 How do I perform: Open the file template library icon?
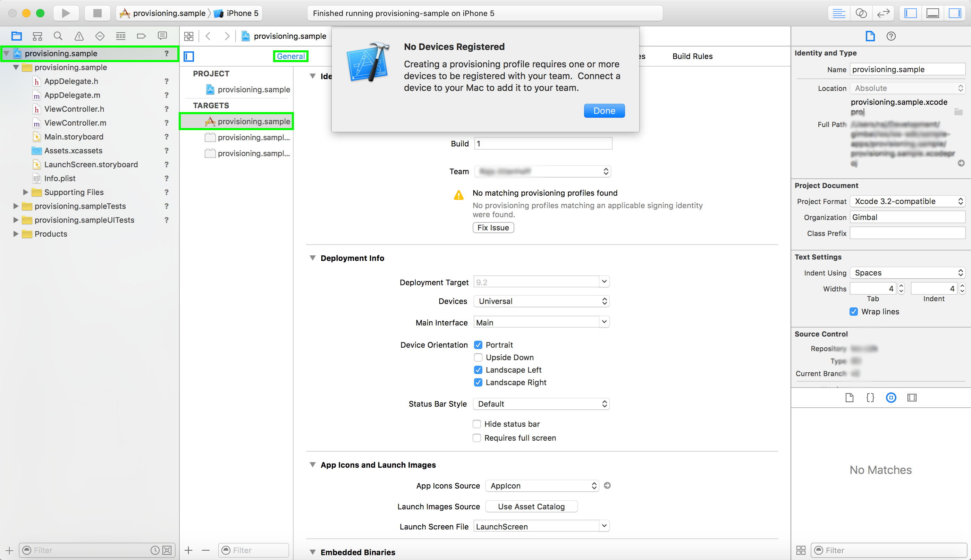tap(850, 398)
